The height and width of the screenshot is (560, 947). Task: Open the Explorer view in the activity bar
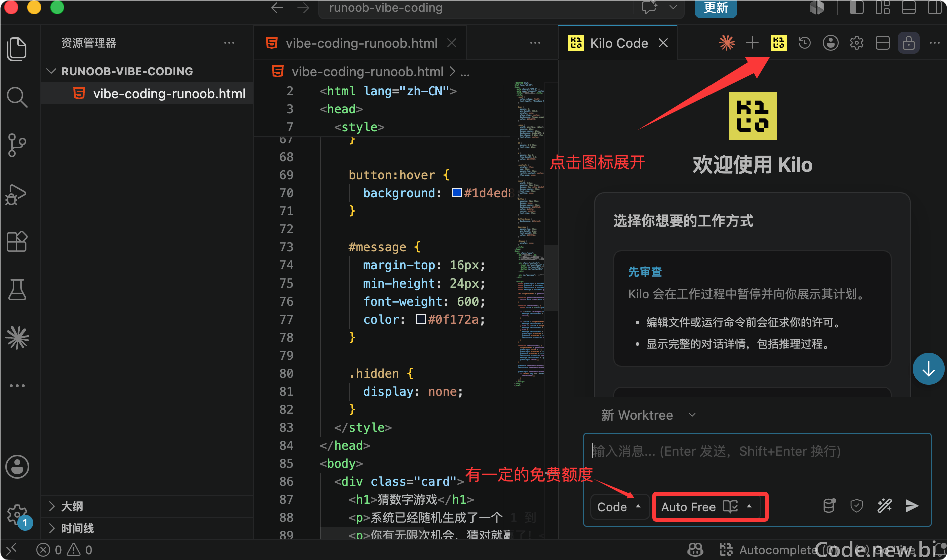17,49
